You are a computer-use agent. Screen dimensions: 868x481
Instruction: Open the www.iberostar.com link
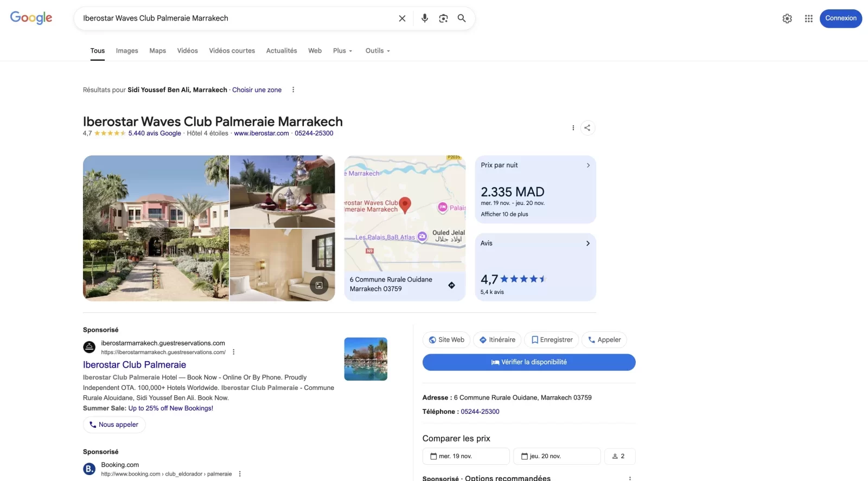point(261,133)
